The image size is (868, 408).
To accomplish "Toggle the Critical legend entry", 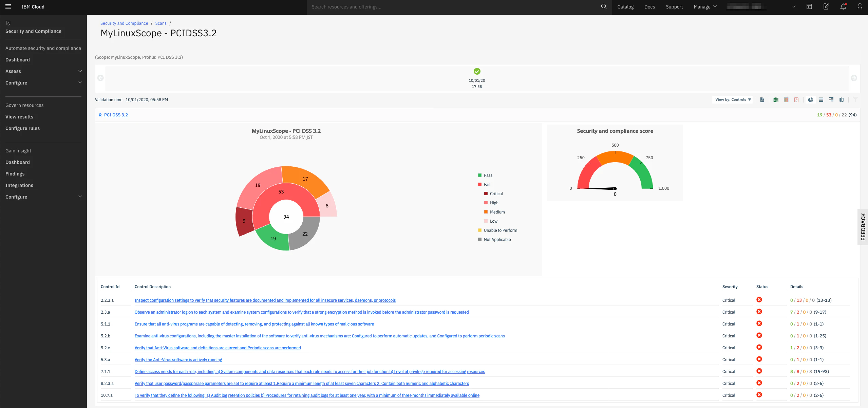I will [x=493, y=193].
